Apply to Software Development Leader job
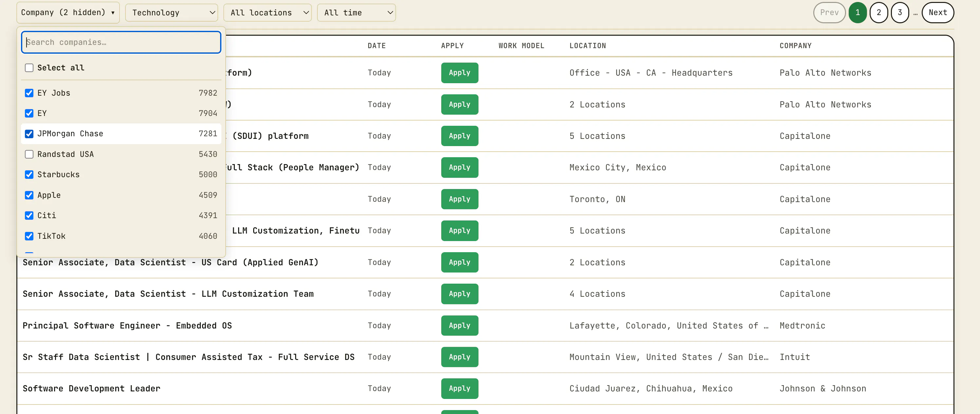This screenshot has height=414, width=980. [460, 388]
